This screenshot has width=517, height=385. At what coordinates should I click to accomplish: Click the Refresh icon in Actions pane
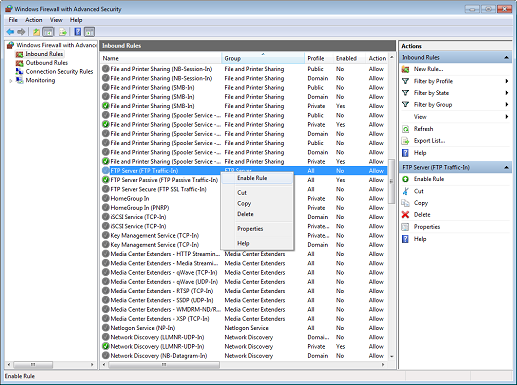pyautogui.click(x=405, y=129)
